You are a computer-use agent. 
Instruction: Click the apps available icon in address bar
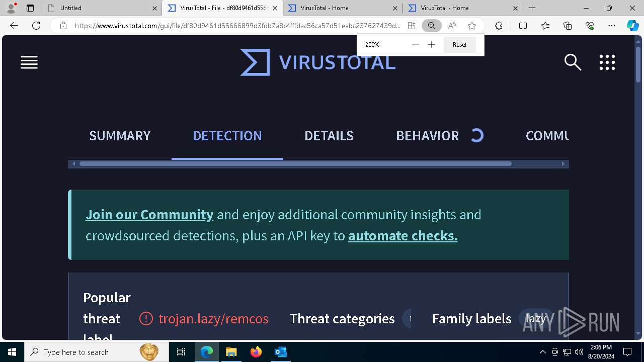412,26
